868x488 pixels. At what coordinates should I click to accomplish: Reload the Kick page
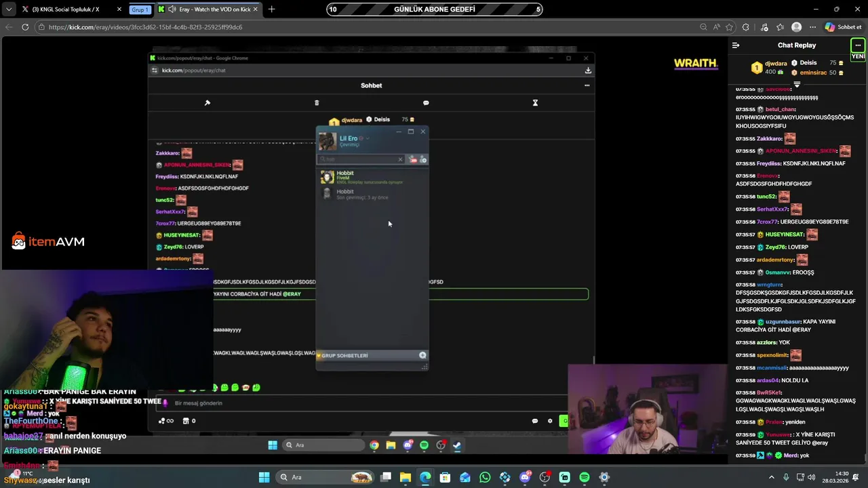(x=25, y=27)
